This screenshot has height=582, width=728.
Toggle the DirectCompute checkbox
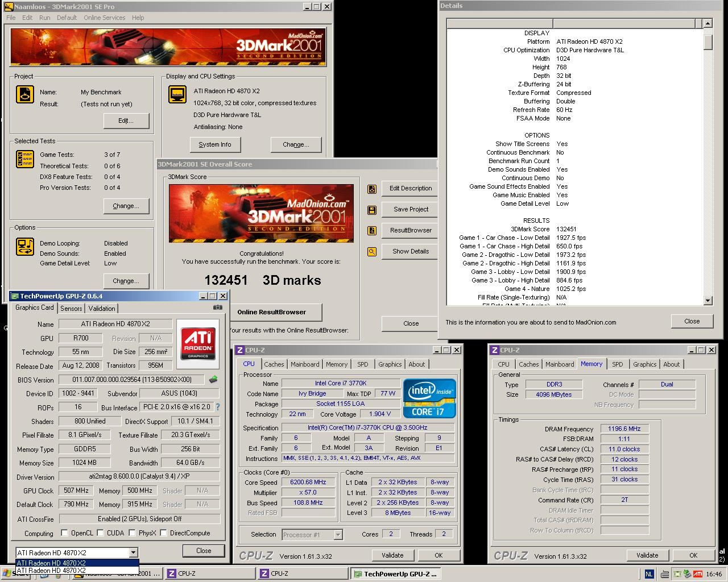pyautogui.click(x=163, y=533)
